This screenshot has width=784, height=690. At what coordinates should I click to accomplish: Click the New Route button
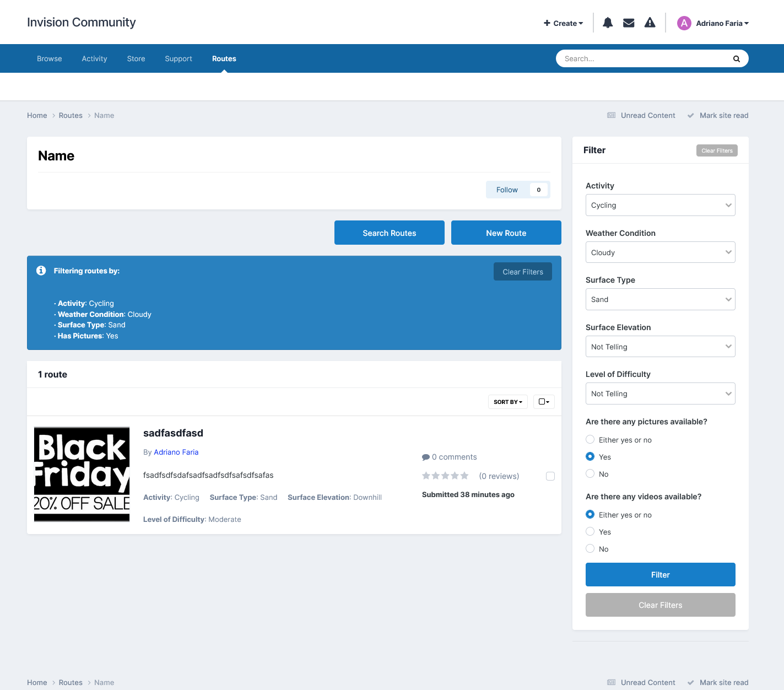[506, 233]
